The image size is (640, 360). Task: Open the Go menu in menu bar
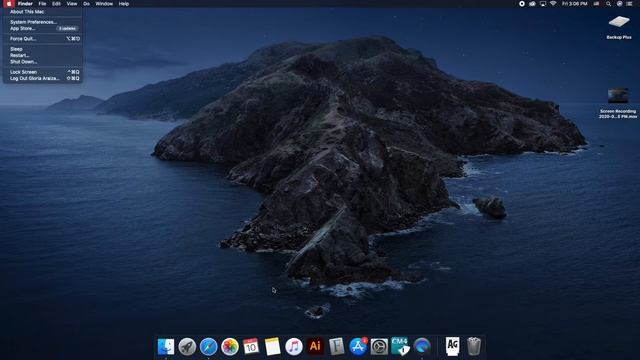86,4
